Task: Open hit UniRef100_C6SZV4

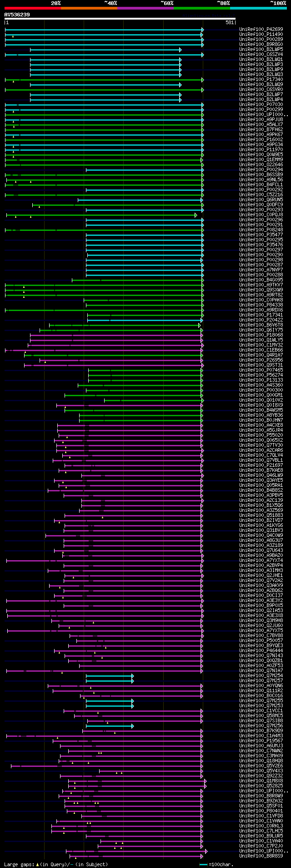Action: (261, 55)
